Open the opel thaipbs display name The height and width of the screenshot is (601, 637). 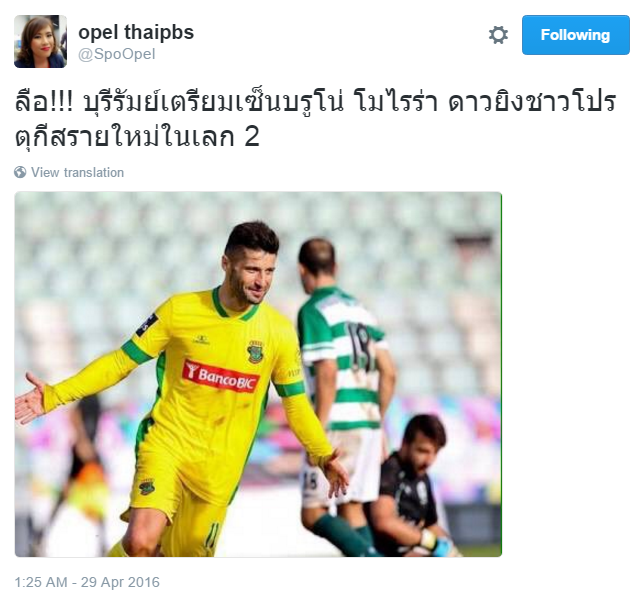point(136,33)
